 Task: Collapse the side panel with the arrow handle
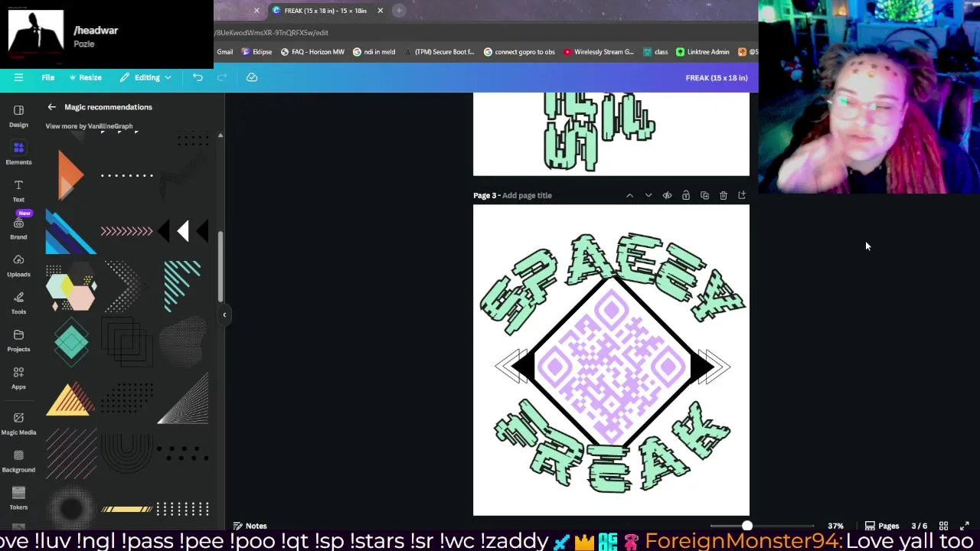coord(224,315)
